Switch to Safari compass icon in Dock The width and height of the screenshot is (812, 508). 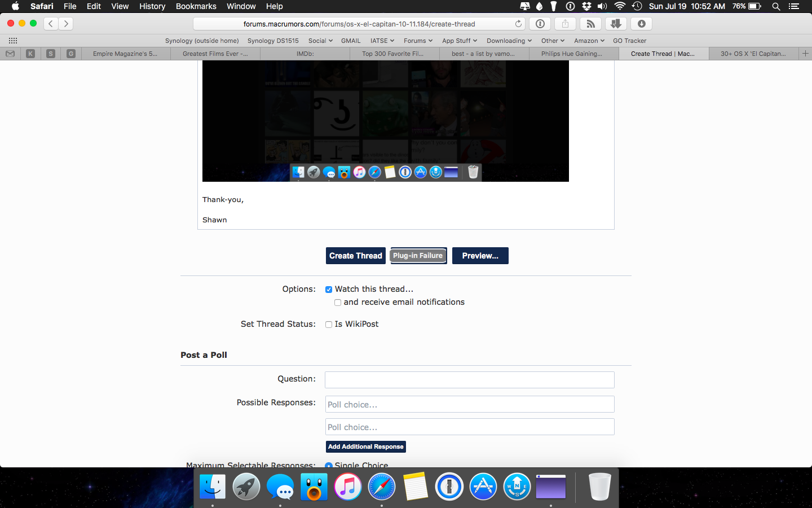pyautogui.click(x=382, y=487)
